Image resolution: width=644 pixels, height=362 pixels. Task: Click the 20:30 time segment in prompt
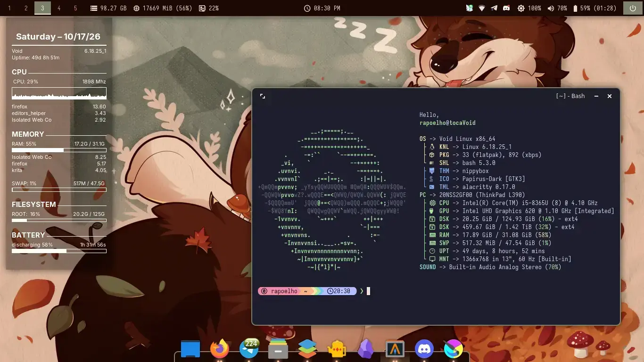tap(339, 291)
